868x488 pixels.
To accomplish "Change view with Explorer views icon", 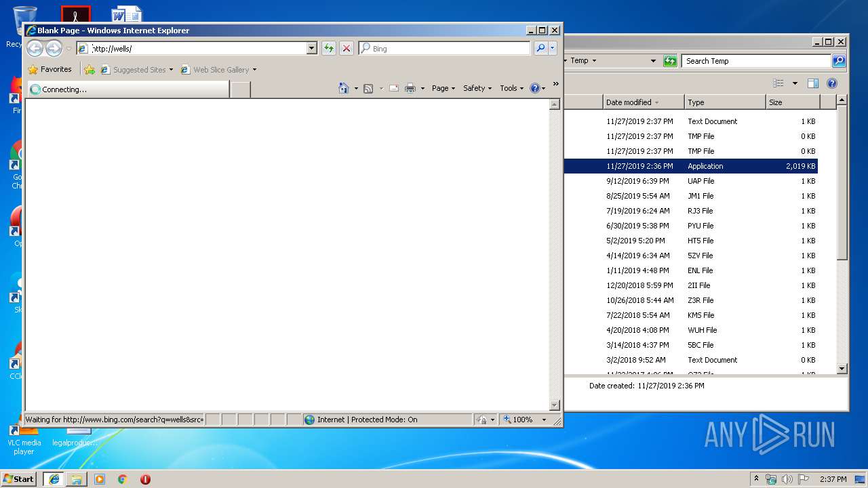I will pos(778,83).
